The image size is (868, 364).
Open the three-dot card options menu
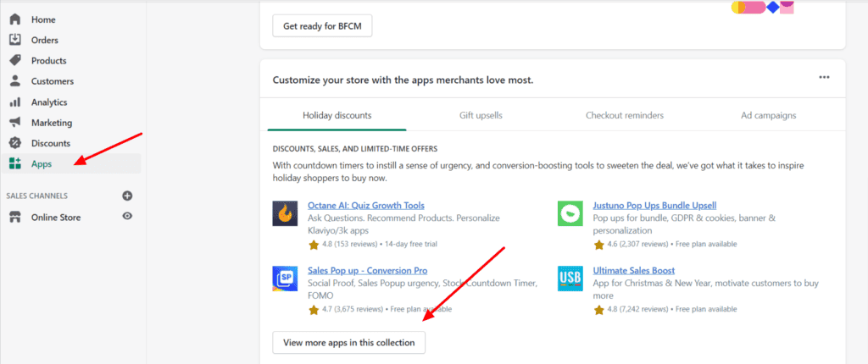pos(824,77)
